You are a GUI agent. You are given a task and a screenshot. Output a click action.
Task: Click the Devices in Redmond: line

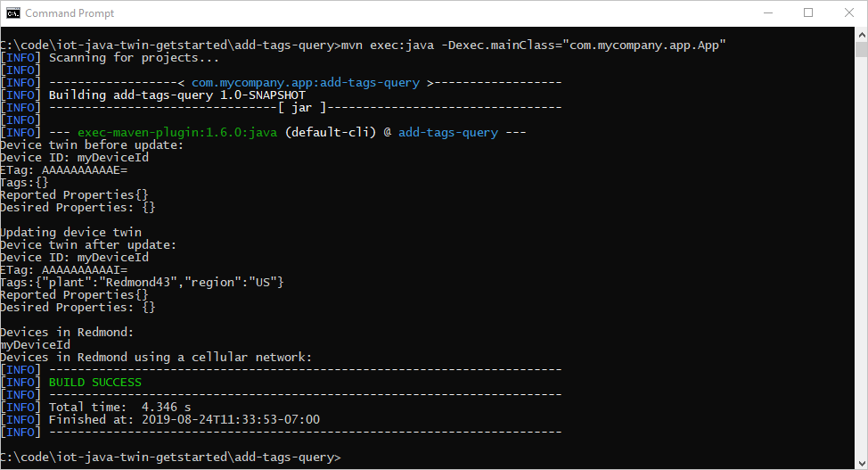coord(67,332)
